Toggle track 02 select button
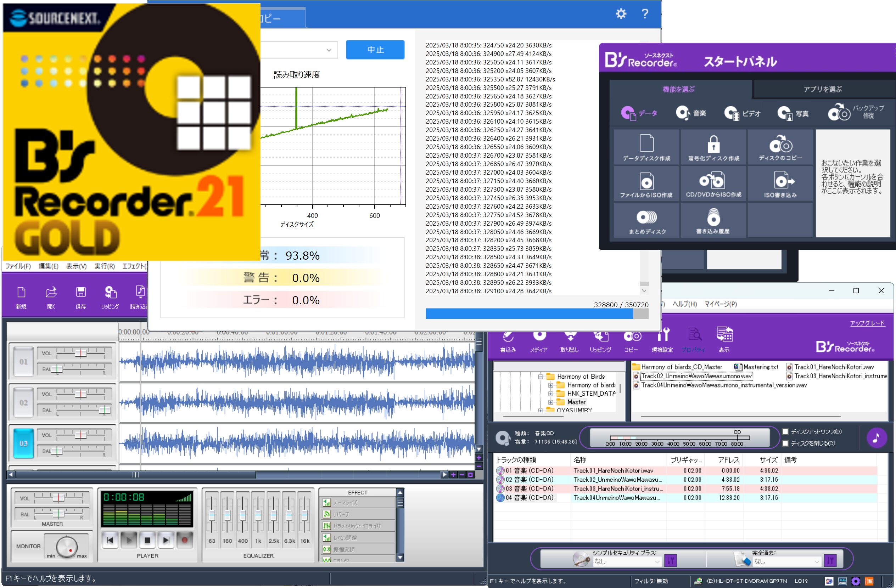Image resolution: width=896 pixels, height=588 pixels. (x=23, y=402)
